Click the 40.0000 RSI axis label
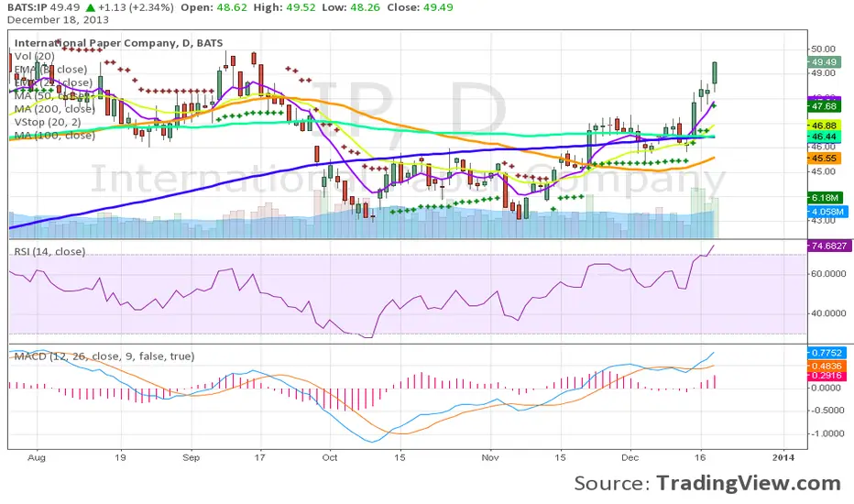This screenshot has height=504, width=854. click(x=828, y=313)
